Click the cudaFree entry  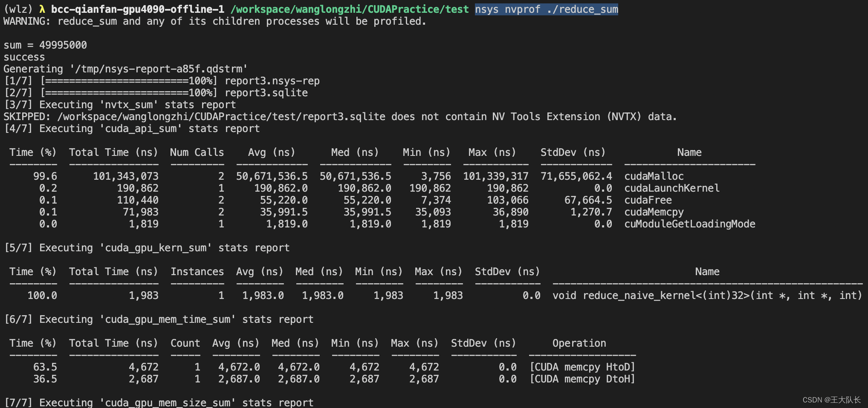click(x=648, y=200)
